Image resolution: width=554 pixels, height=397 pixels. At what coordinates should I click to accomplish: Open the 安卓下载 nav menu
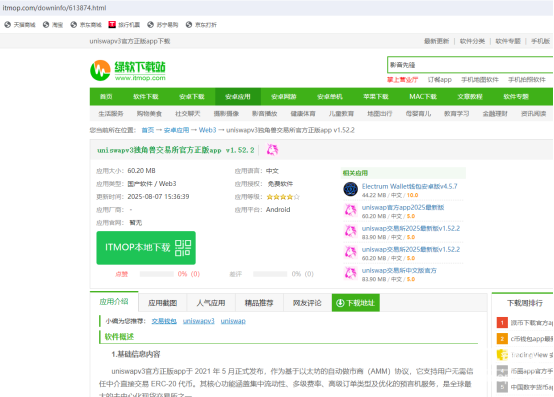click(x=191, y=96)
